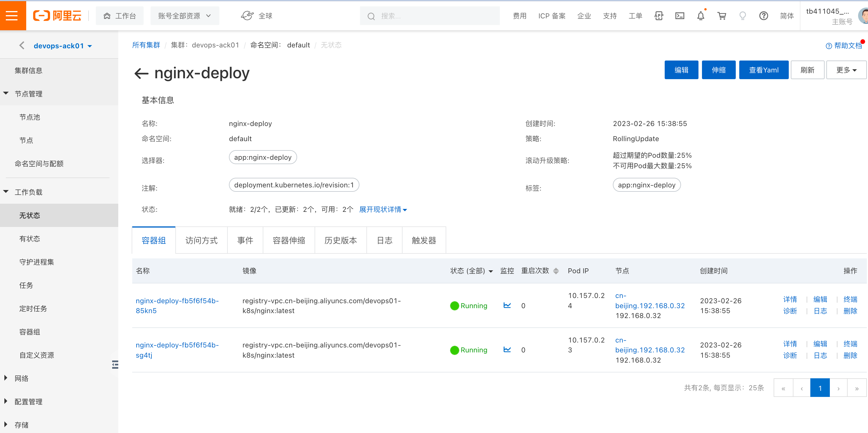Collapse the sidebar using the fold icon
The height and width of the screenshot is (433, 868).
coord(115,364)
